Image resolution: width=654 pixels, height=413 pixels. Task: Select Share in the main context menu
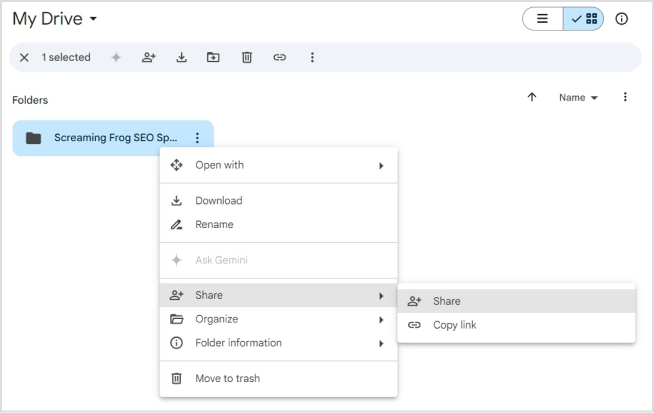278,295
